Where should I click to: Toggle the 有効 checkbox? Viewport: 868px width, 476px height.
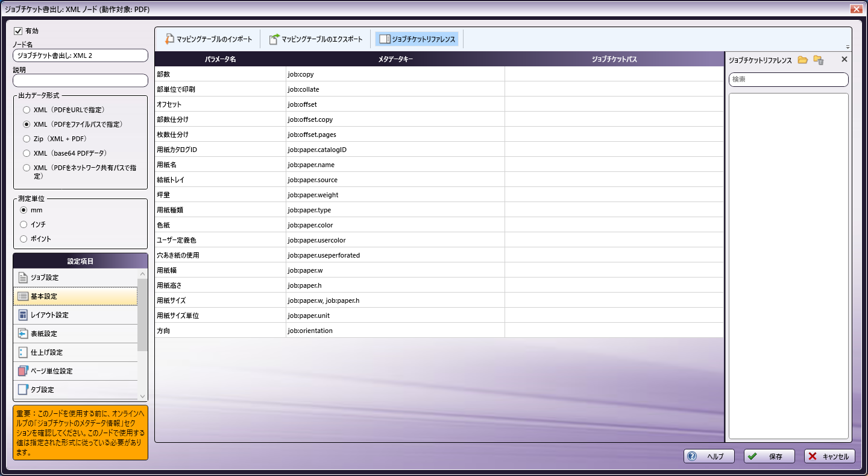pos(18,31)
